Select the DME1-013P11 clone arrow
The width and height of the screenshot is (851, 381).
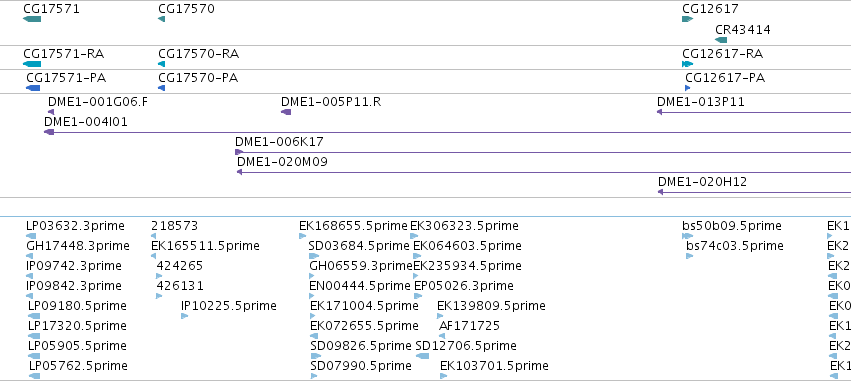coord(754,112)
